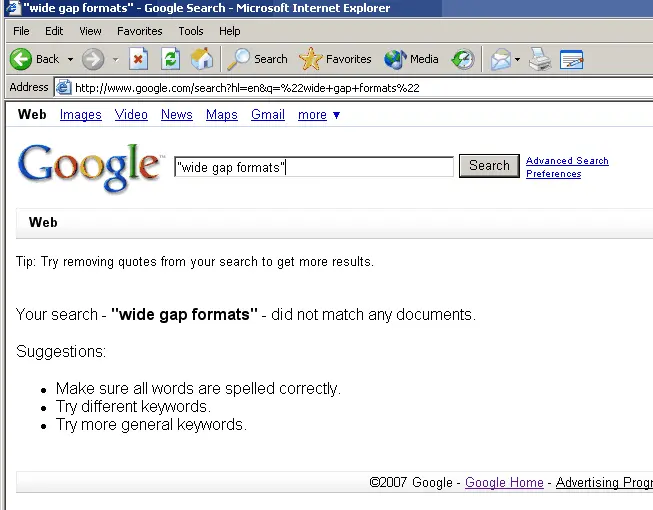This screenshot has height=510, width=653.
Task: Open the Back history dropdown arrow
Action: click(x=70, y=60)
